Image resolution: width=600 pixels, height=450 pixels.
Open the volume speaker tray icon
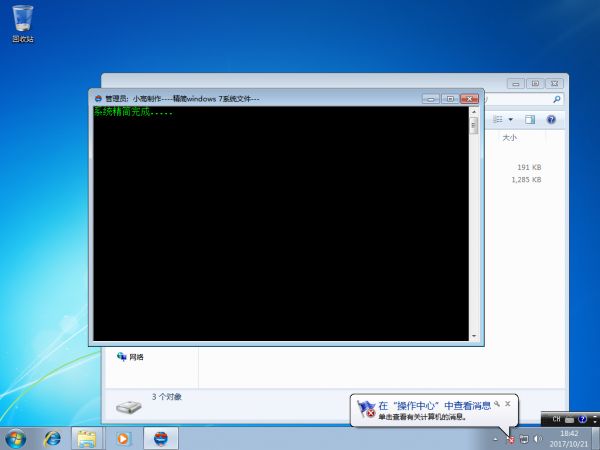(x=538, y=439)
